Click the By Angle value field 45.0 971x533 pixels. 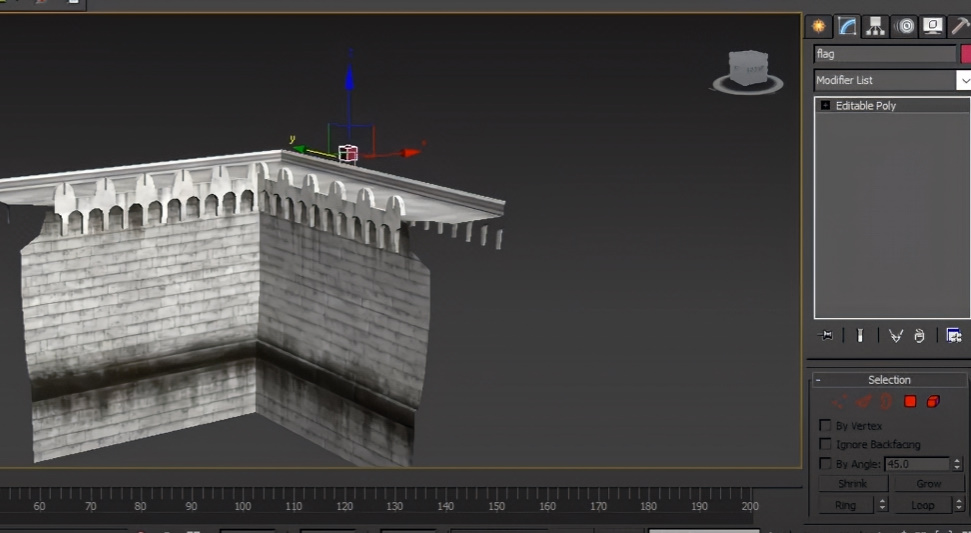[x=917, y=464]
